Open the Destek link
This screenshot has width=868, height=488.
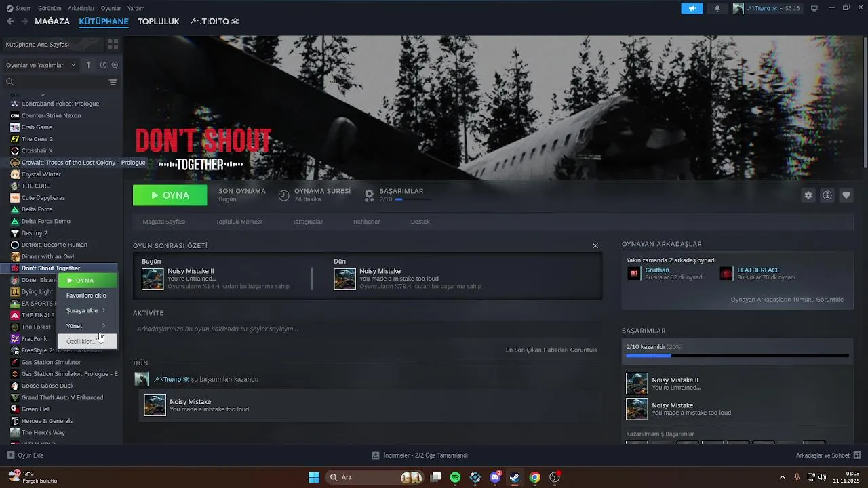pyautogui.click(x=420, y=222)
